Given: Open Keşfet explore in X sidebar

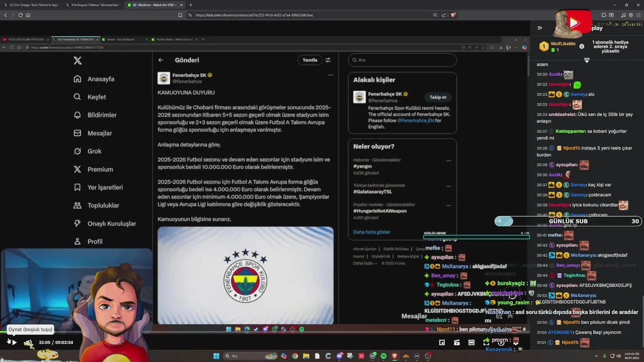Looking at the screenshot, I should (90, 97).
